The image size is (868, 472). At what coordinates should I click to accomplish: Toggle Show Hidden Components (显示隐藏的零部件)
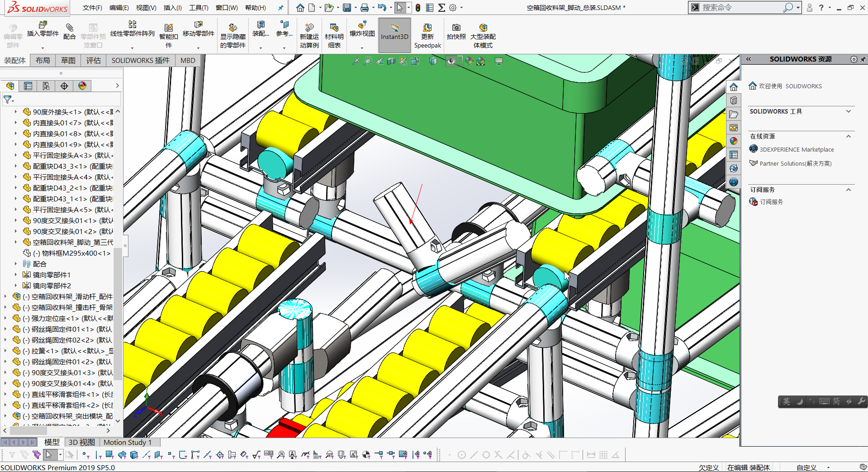click(233, 35)
